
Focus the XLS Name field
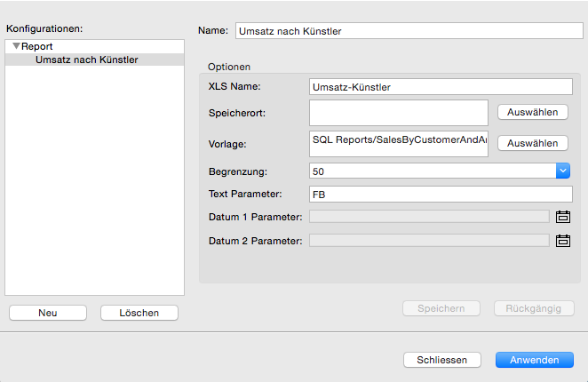[x=441, y=87]
